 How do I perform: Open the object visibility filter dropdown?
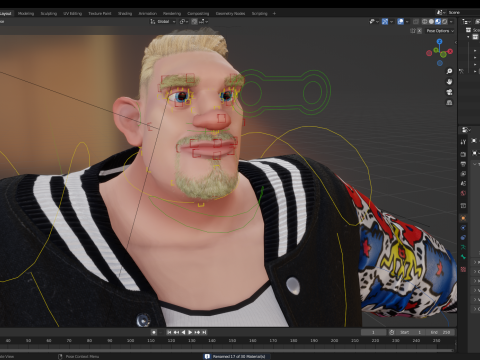[374, 21]
